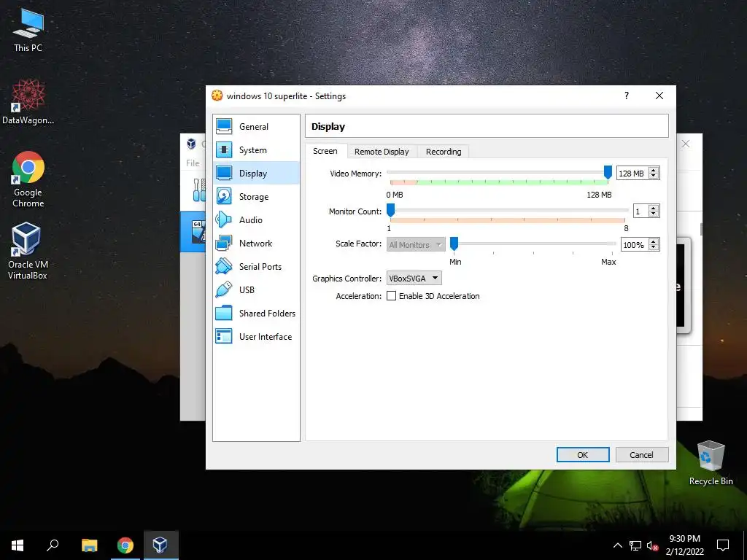
Task: Increase Scale Factor with up arrow
Action: [654, 242]
